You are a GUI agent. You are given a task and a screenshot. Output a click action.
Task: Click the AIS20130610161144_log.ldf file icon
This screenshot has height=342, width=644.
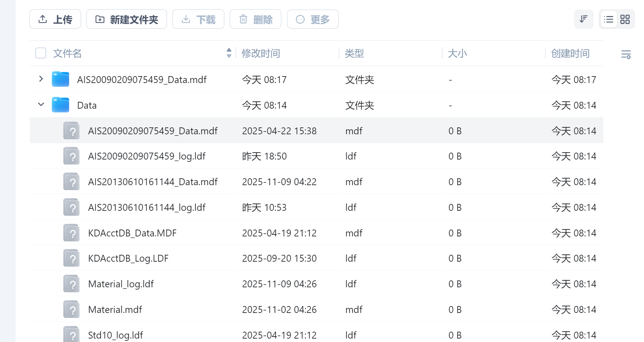pos(71,207)
